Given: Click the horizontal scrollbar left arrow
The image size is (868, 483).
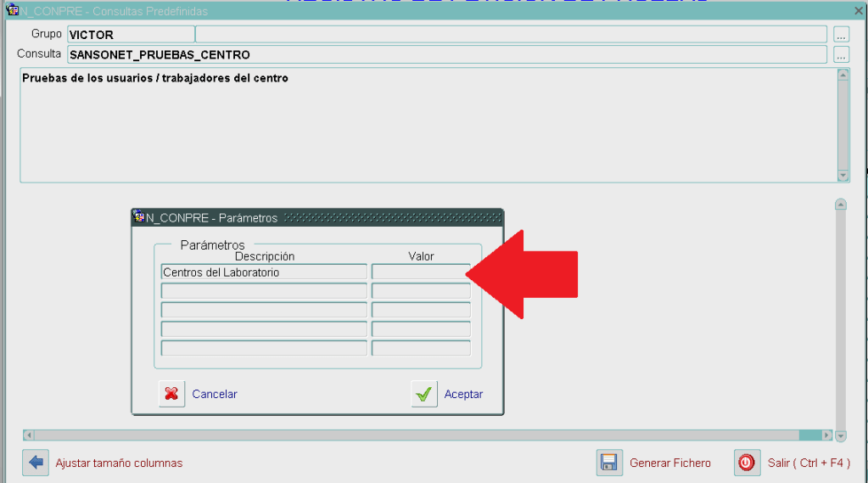Looking at the screenshot, I should pos(29,435).
